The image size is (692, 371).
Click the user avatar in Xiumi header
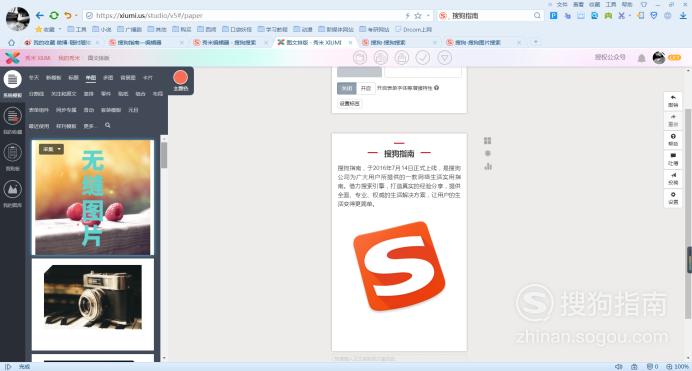pyautogui.click(x=658, y=58)
